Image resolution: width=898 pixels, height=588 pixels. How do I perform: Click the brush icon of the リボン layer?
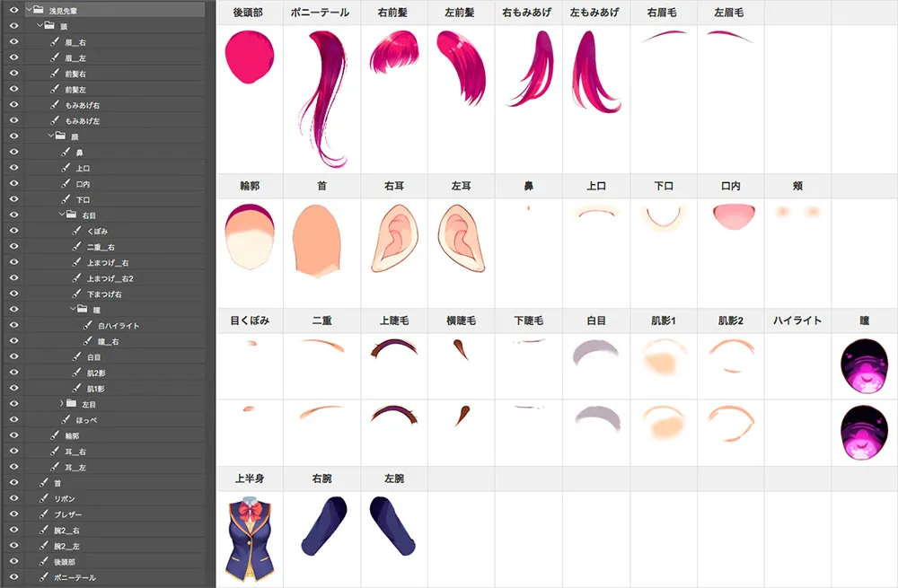point(43,498)
